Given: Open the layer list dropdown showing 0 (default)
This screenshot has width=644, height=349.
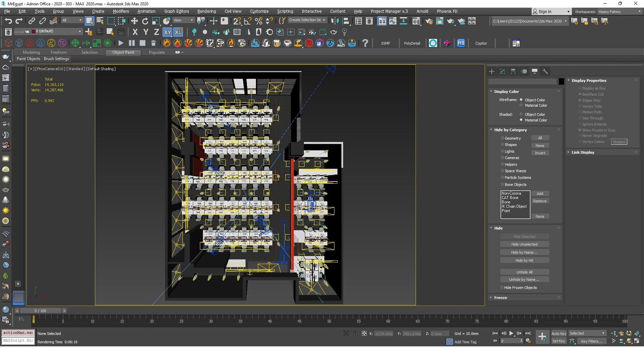Looking at the screenshot, I should pyautogui.click(x=57, y=31).
